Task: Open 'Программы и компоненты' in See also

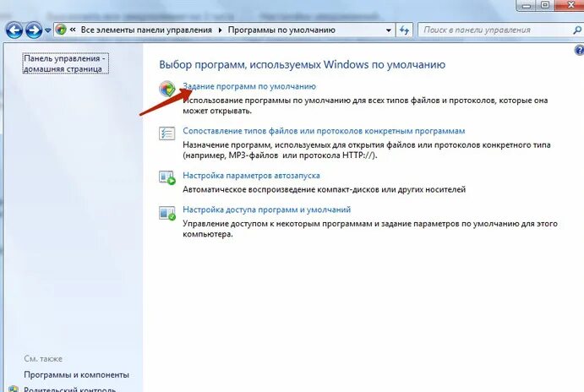Action: [76, 375]
